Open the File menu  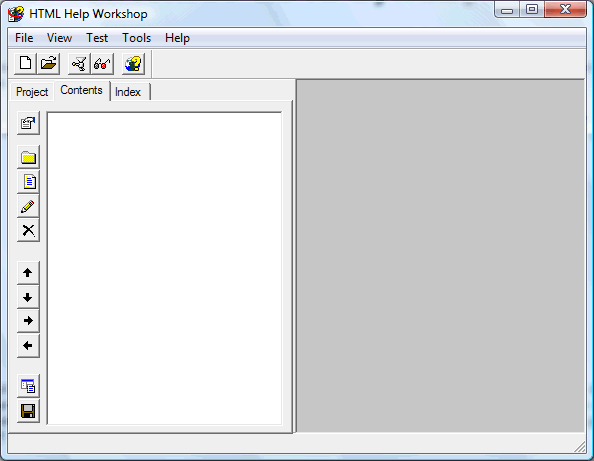(24, 38)
